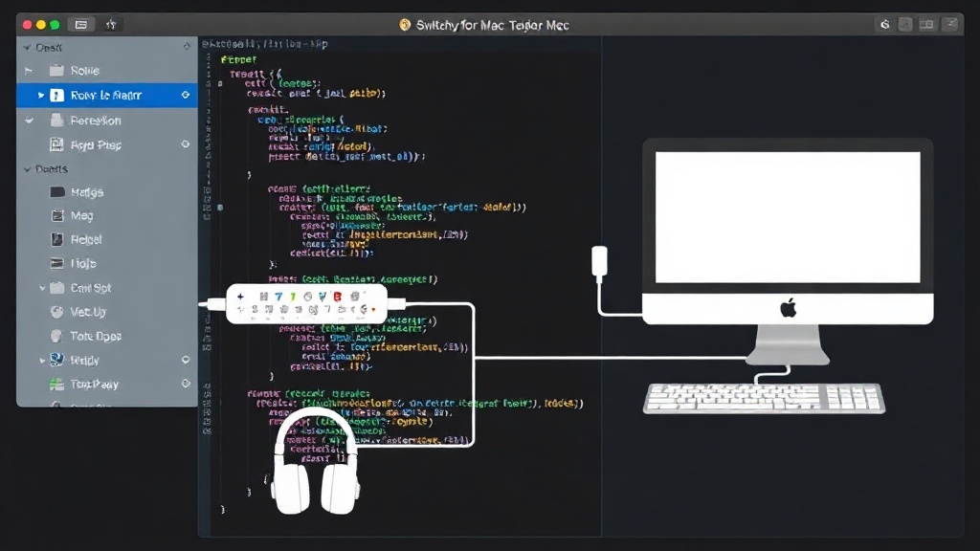Viewport: 980px width, 551px height.
Task: Click the split-view layout icon in the title bar
Action: tap(926, 24)
